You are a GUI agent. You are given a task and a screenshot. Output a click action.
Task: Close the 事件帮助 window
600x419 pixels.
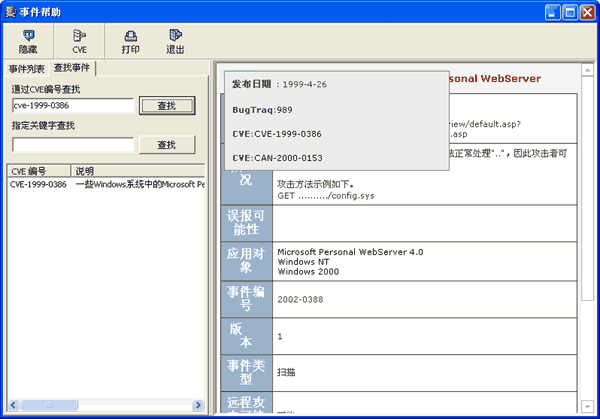(x=587, y=12)
